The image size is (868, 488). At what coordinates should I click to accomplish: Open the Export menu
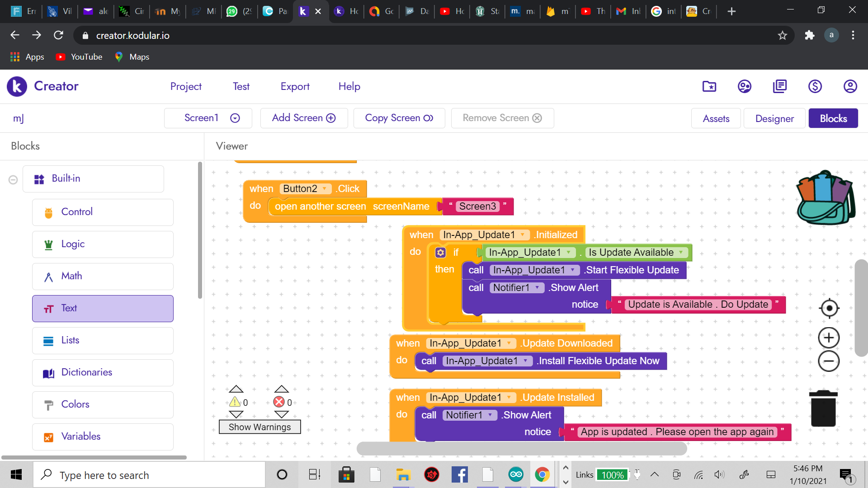coord(295,86)
